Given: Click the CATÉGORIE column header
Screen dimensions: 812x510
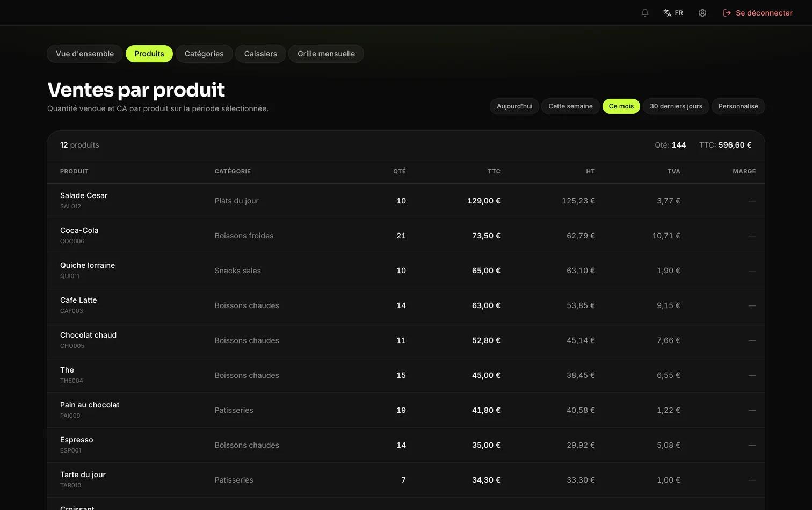Looking at the screenshot, I should (233, 171).
